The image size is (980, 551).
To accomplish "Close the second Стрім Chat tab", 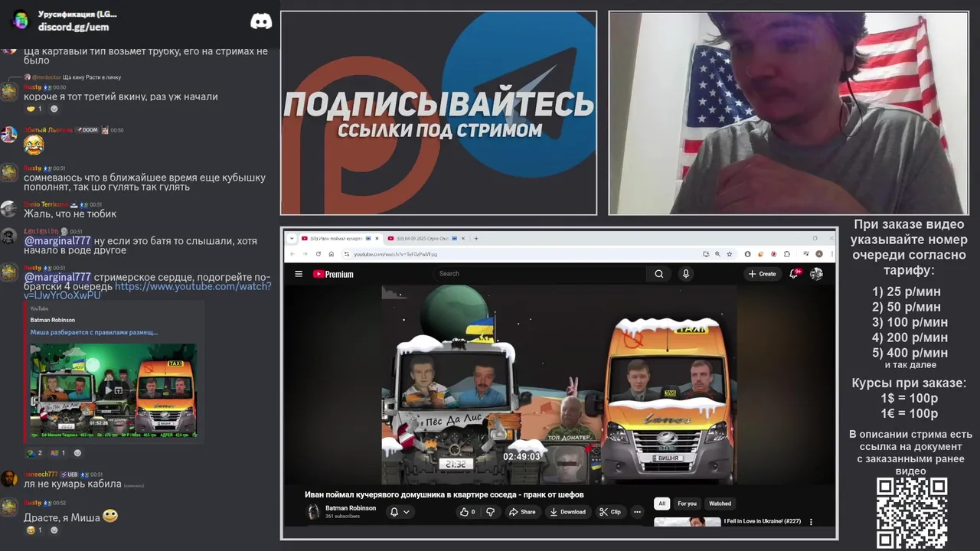I will [462, 238].
